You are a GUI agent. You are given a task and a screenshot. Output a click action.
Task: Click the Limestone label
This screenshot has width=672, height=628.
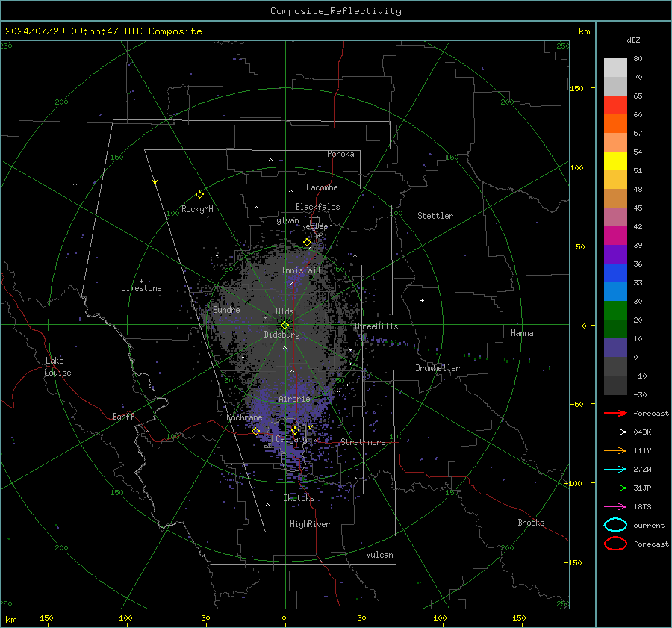141,288
